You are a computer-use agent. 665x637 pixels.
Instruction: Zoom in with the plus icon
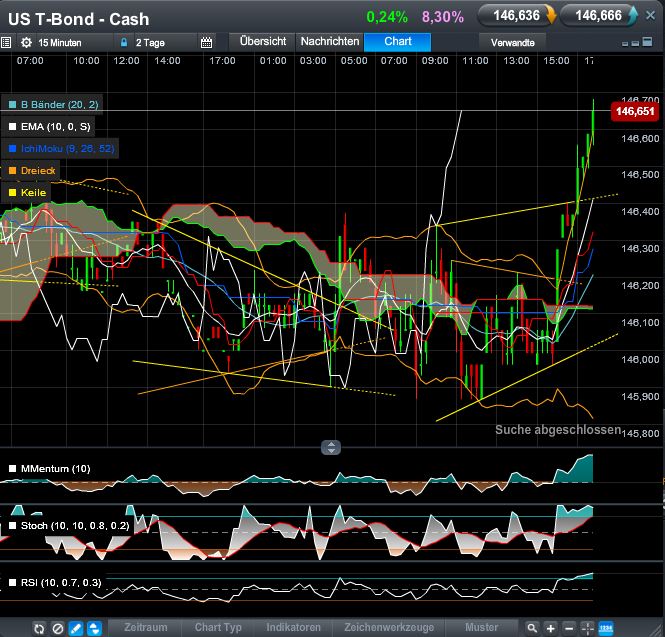tap(550, 628)
